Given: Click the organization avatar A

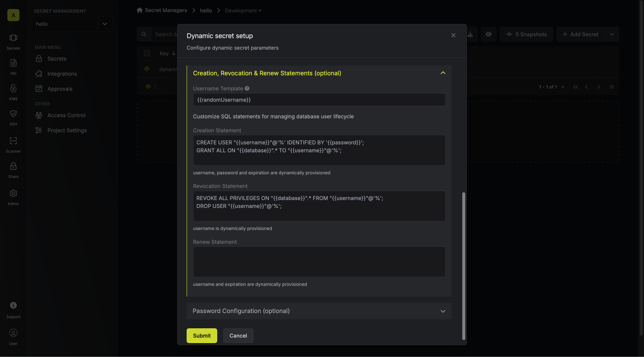Looking at the screenshot, I should pos(13,15).
